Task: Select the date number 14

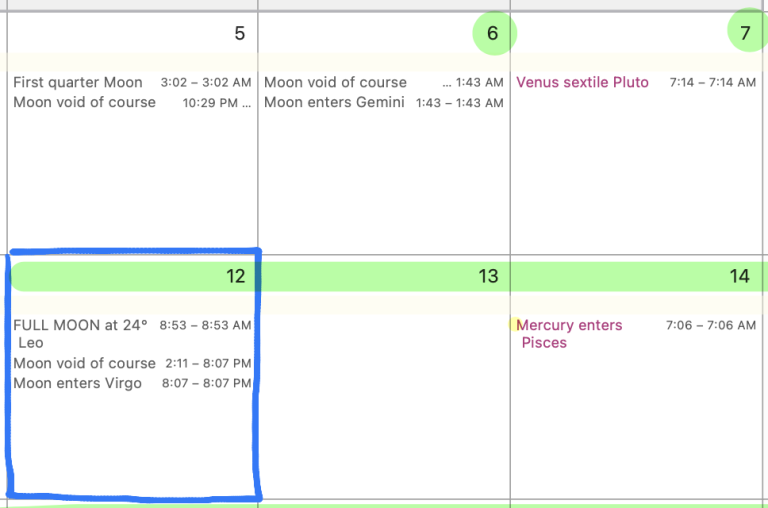Action: pyautogui.click(x=740, y=276)
